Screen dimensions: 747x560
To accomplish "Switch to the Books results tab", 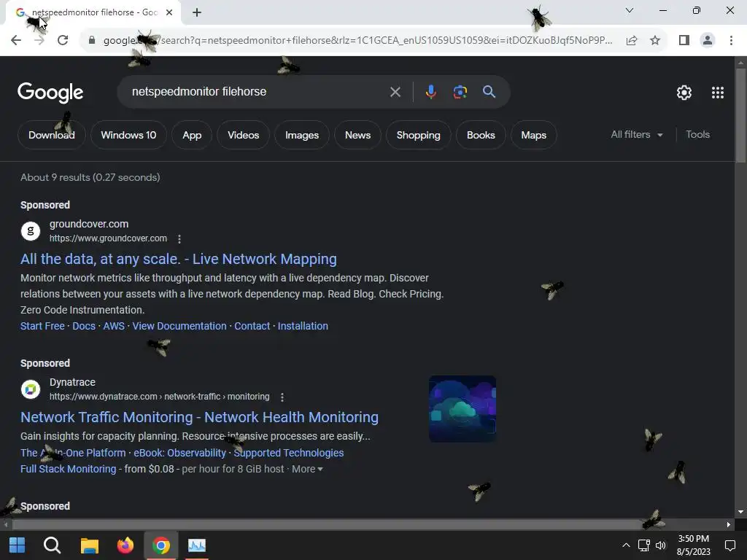I will [x=481, y=135].
